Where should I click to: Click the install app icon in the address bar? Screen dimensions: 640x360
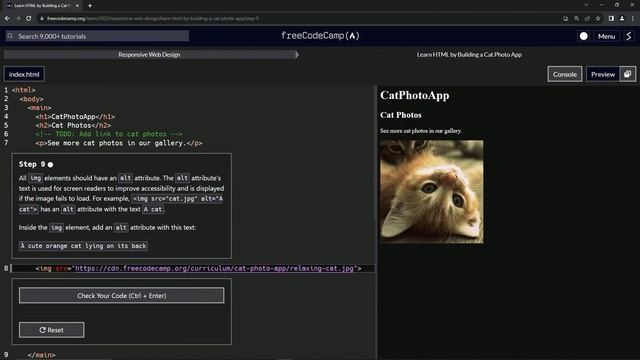[565, 18]
